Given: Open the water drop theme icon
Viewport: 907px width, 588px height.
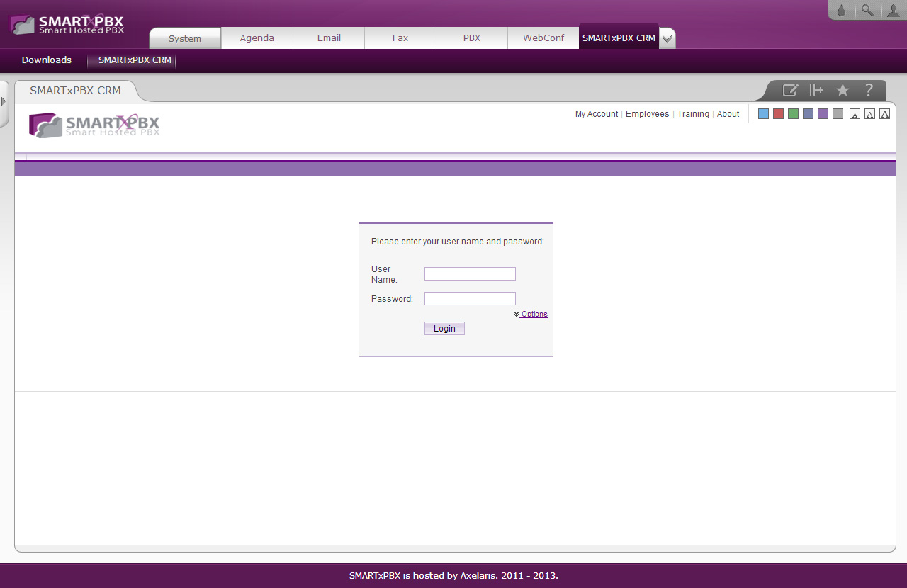Looking at the screenshot, I should [x=841, y=11].
